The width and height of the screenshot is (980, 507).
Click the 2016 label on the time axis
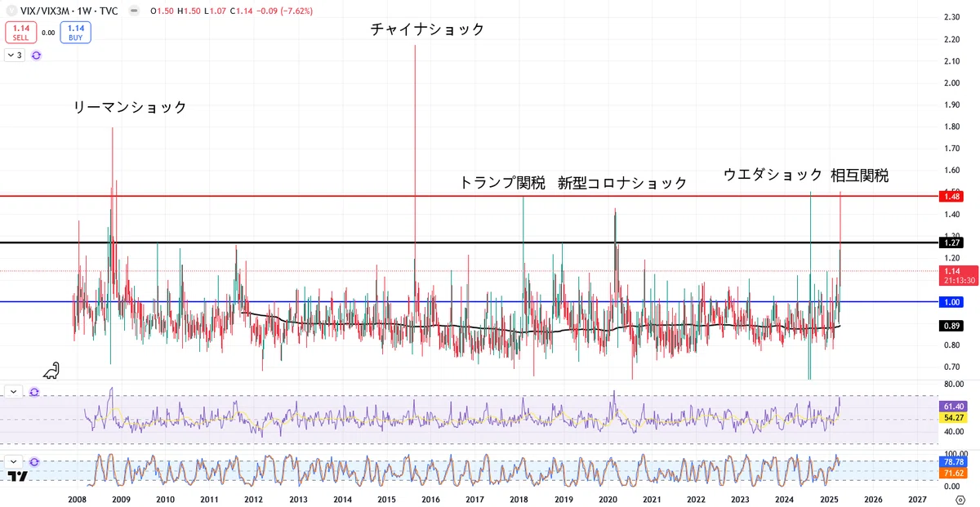click(430, 498)
